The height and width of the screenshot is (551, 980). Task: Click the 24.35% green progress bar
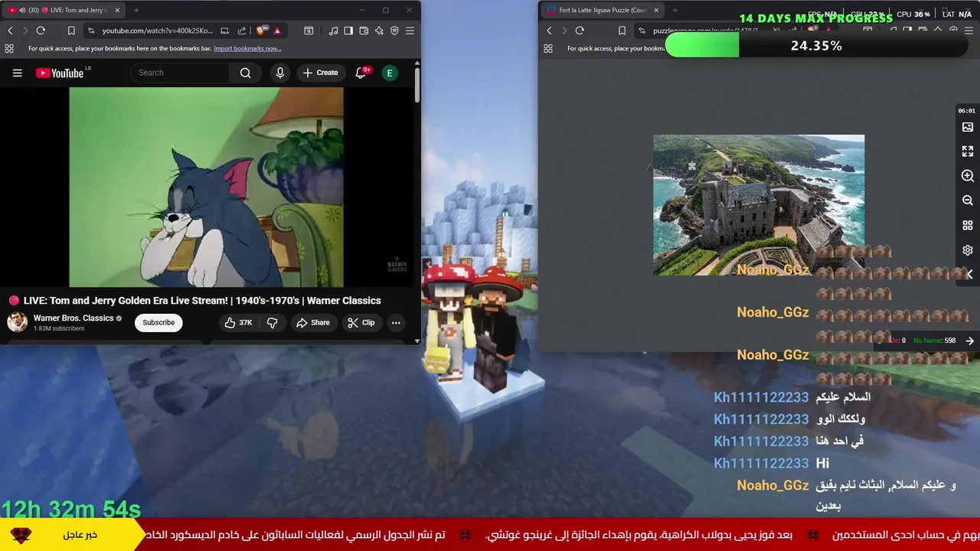[x=702, y=46]
